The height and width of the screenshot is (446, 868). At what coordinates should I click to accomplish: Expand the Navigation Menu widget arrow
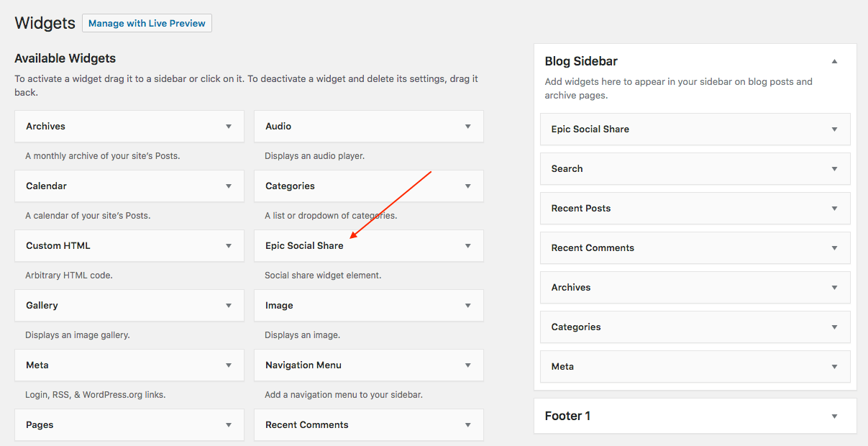468,365
